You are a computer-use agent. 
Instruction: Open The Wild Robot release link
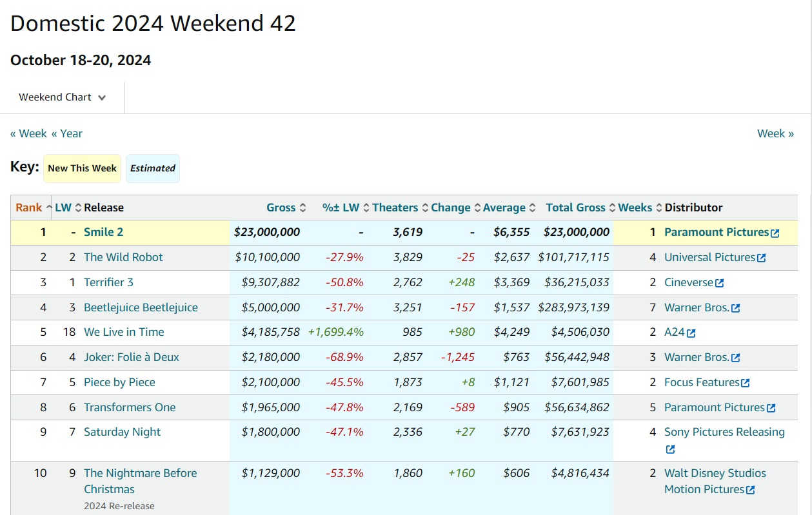pyautogui.click(x=123, y=257)
